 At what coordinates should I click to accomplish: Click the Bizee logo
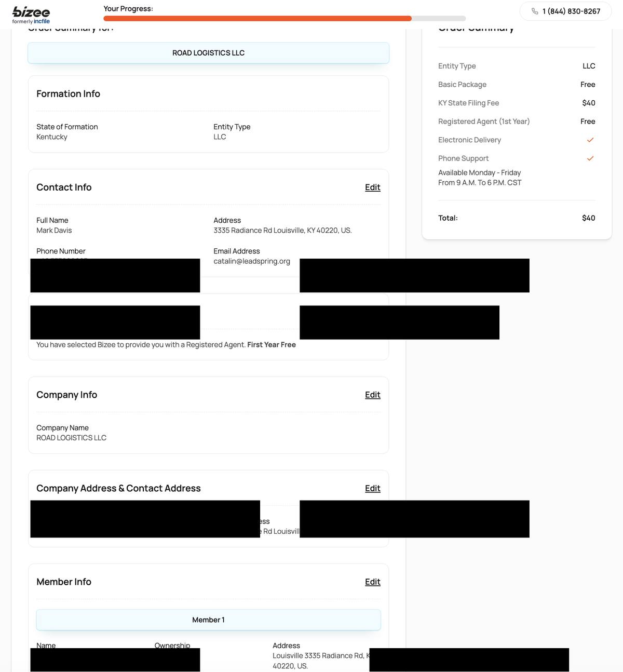(x=31, y=15)
